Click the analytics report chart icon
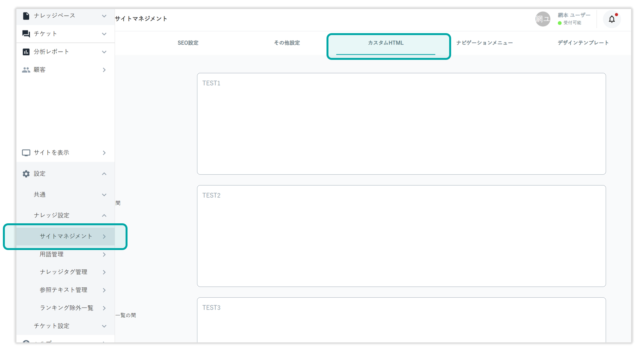This screenshot has width=644, height=362. pos(26,52)
